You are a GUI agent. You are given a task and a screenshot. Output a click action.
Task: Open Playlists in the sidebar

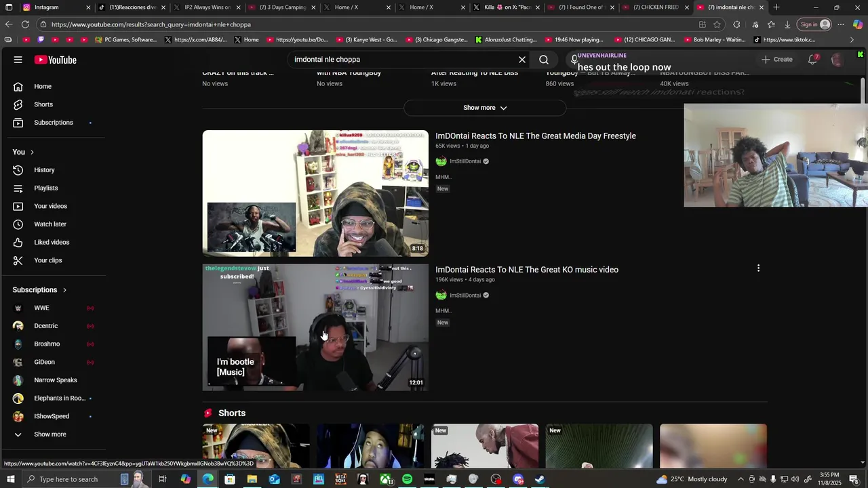[46, 188]
